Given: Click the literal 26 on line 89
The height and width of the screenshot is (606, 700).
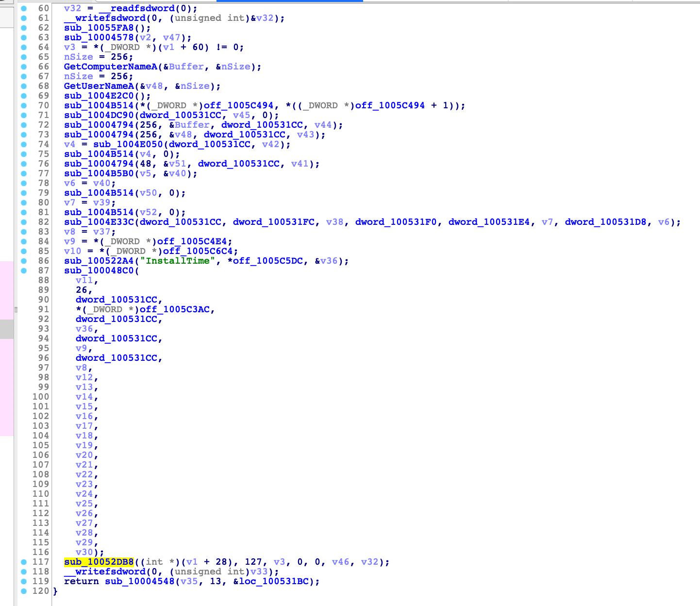Looking at the screenshot, I should point(81,290).
